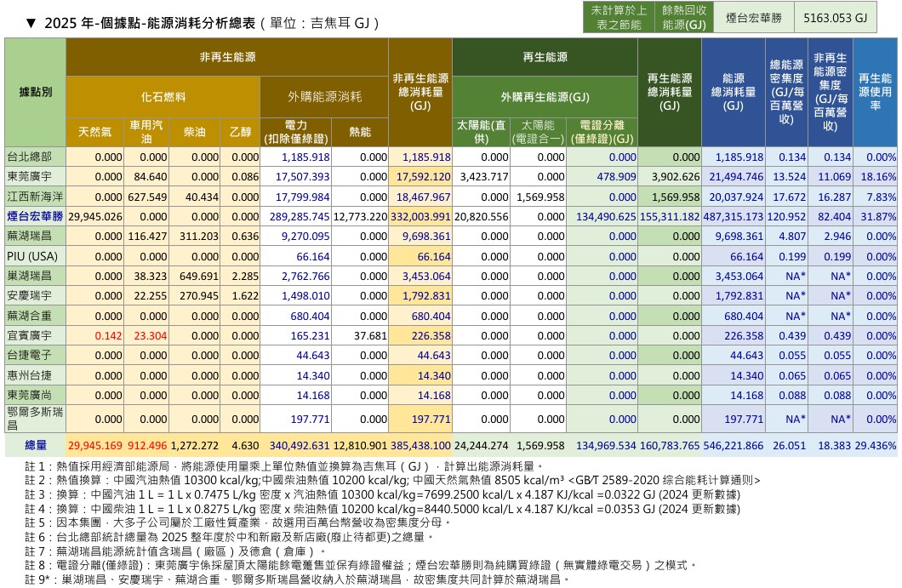This screenshot has width=902, height=588.
Task: Click the 電力(扣除僅綠證) column header
Action: 295,132
